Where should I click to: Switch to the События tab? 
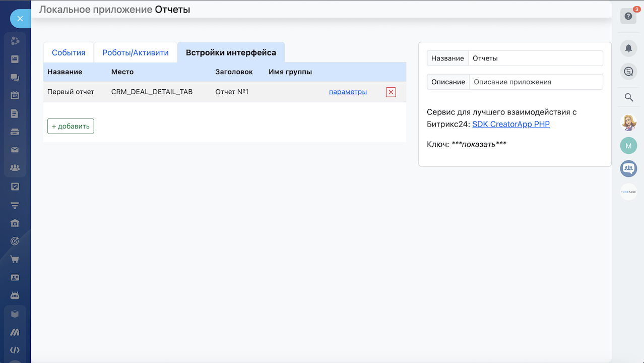pos(69,52)
